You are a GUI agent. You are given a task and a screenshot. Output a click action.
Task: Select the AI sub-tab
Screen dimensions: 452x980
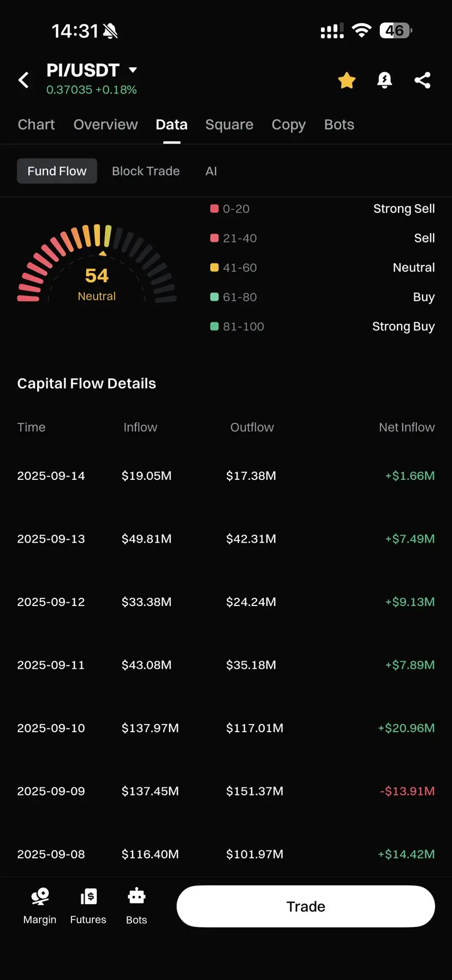click(x=211, y=171)
